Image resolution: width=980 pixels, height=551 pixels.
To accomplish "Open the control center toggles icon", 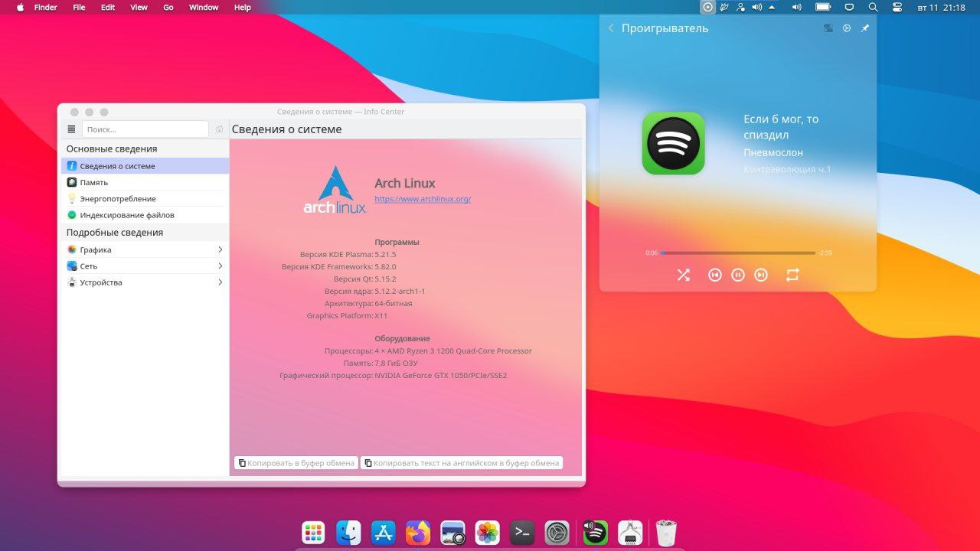I will click(x=897, y=7).
